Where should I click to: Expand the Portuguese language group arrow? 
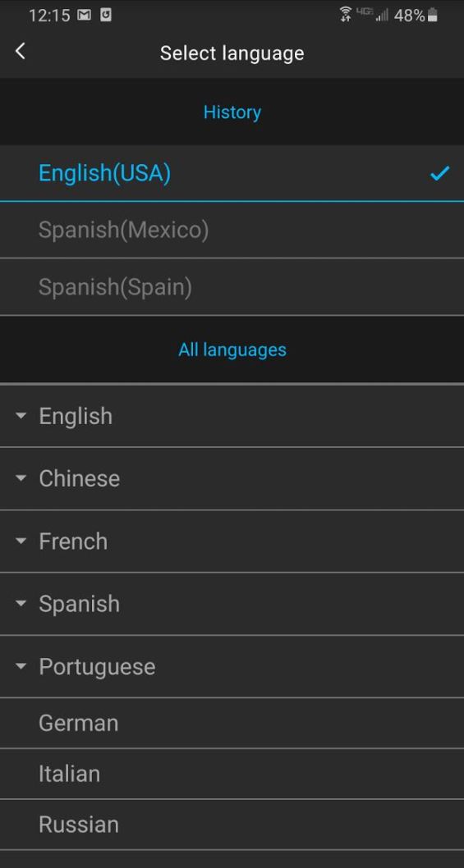[21, 666]
